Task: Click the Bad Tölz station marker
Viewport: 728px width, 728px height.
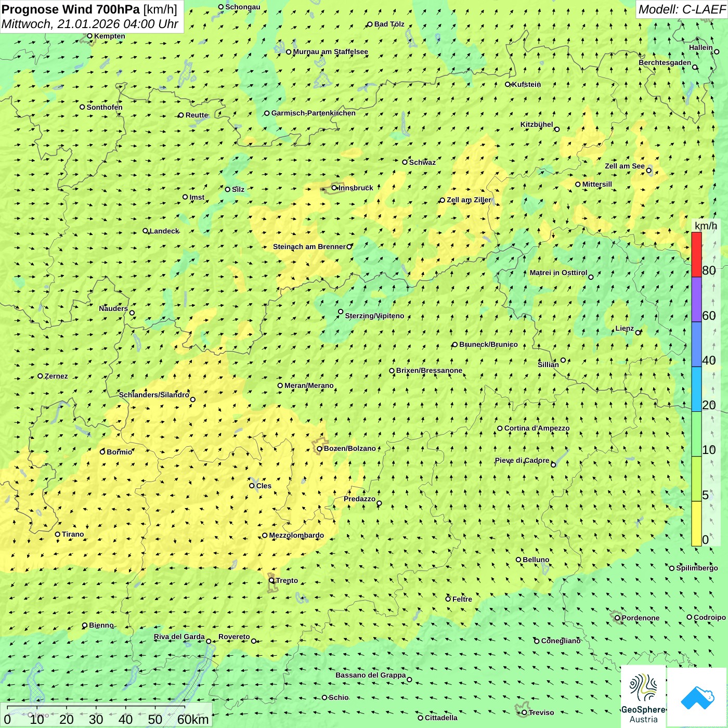Action: pyautogui.click(x=370, y=24)
